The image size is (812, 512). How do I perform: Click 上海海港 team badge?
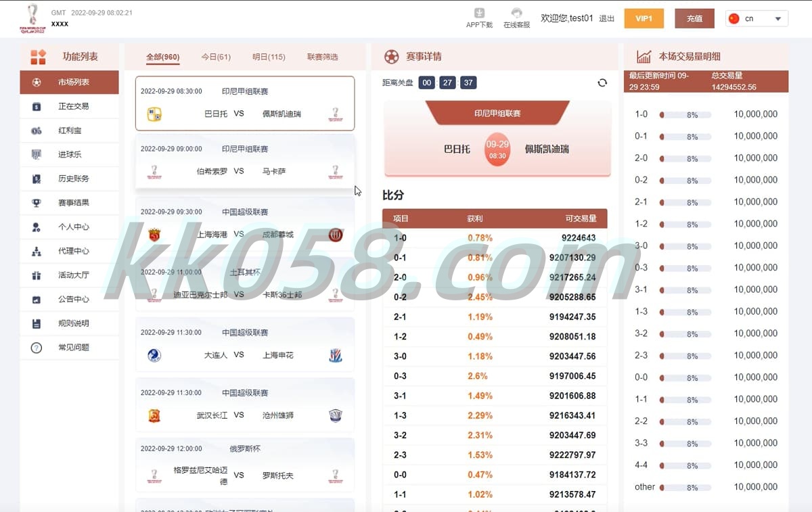154,235
